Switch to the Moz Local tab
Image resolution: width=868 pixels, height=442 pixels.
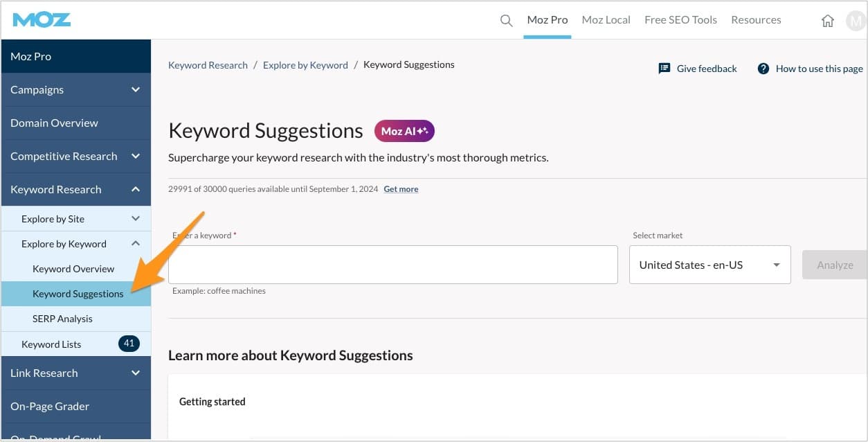606,19
